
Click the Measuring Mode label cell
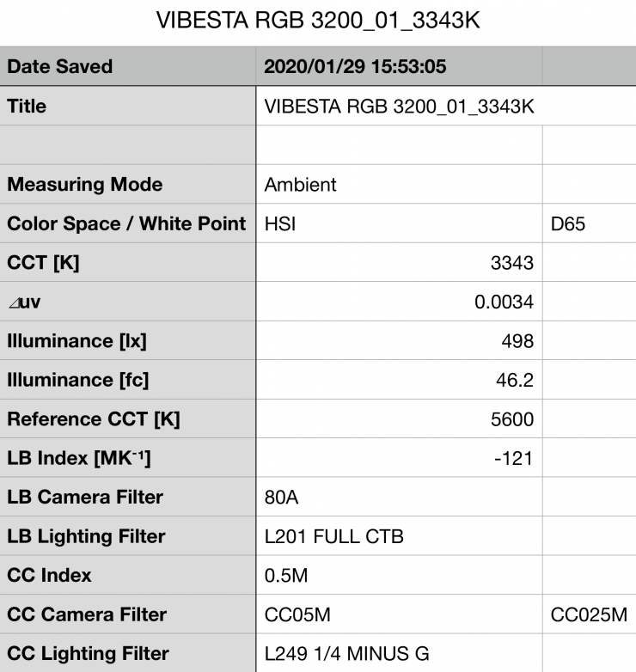click(129, 185)
